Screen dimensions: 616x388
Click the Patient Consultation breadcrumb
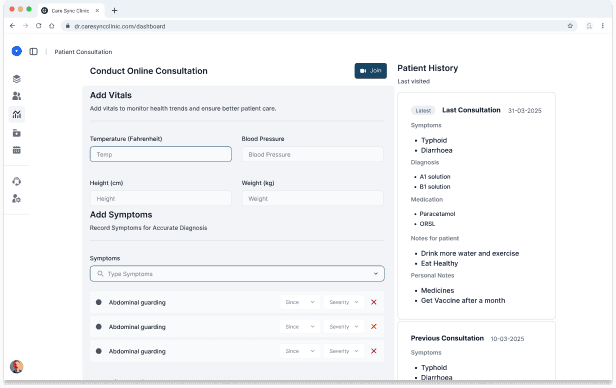83,52
